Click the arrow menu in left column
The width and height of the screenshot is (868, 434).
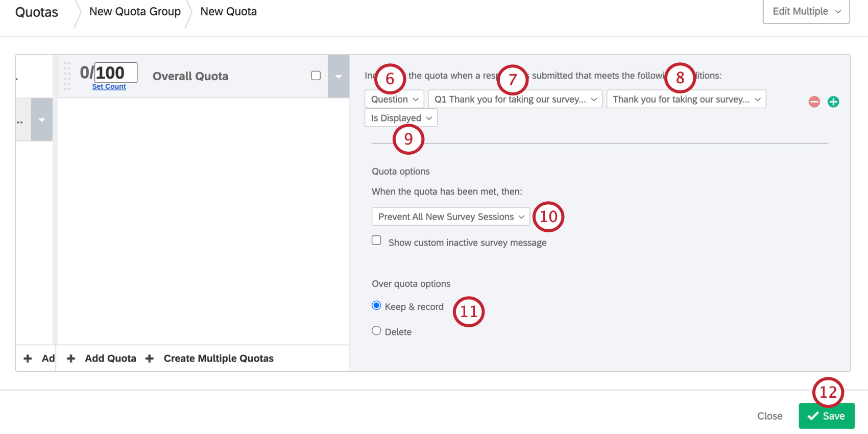pos(42,120)
